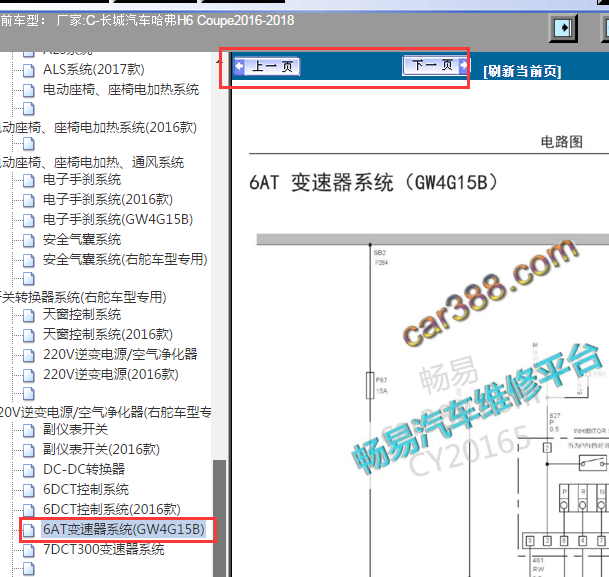The width and height of the screenshot is (609, 577).
Task: Open 电子手刹系统(2016款) tree item
Action: tap(108, 200)
